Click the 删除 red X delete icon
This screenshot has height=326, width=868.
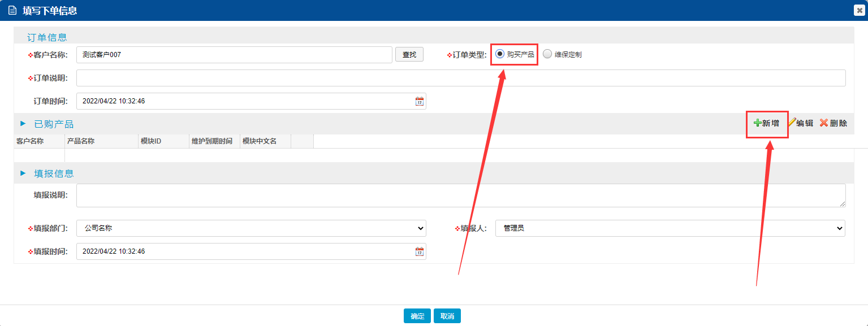[824, 123]
